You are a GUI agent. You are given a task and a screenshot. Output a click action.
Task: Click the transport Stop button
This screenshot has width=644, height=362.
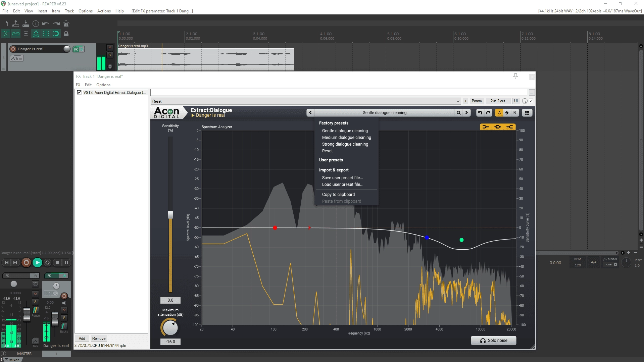click(57, 263)
